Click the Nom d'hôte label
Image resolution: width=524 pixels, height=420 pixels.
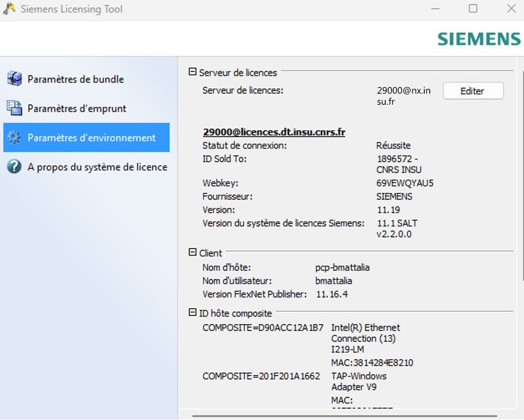(227, 268)
